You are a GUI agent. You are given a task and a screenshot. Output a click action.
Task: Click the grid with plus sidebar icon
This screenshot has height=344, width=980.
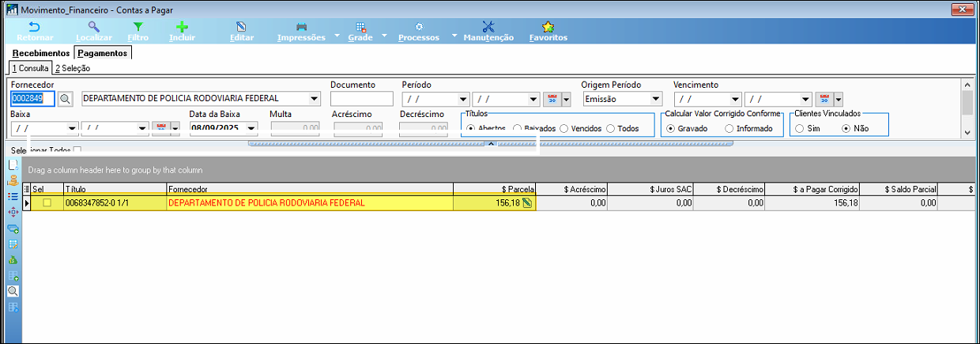pos(13,275)
